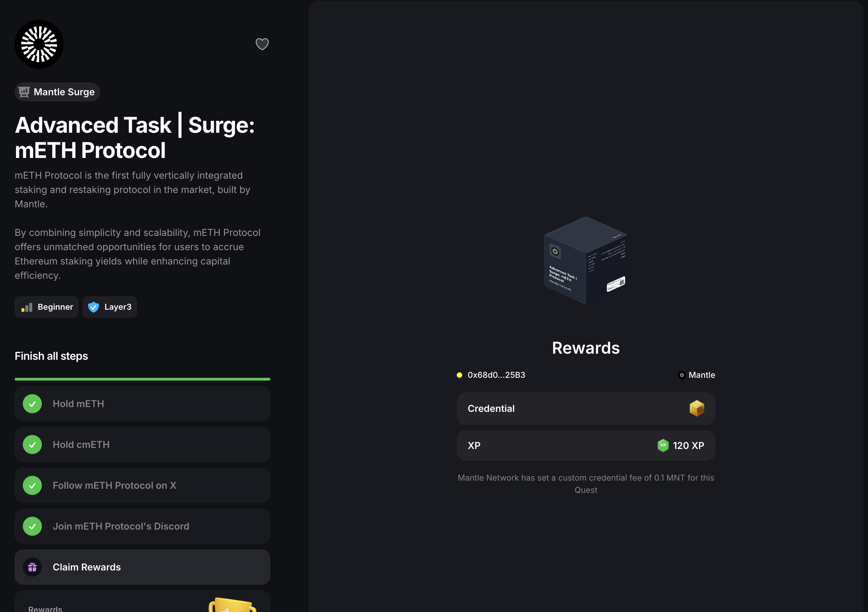Viewport: 868px width, 612px height.
Task: Click the heart favorite icon
Action: [262, 44]
